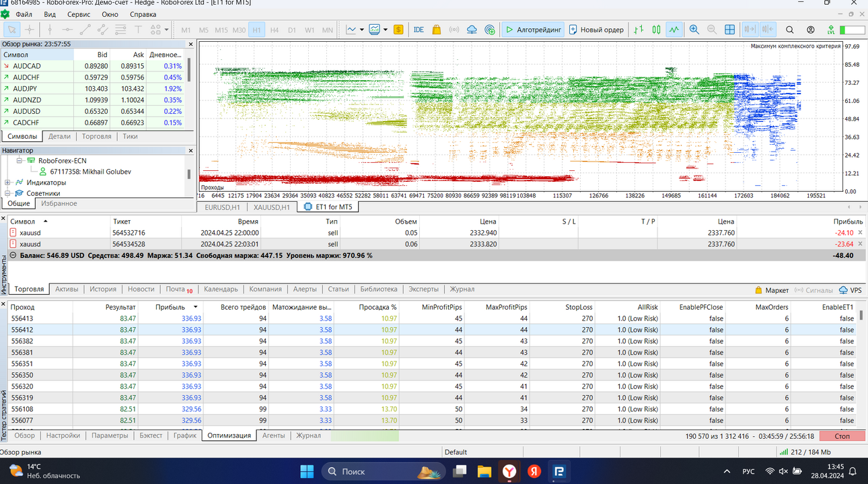The height and width of the screenshot is (484, 868).
Task: Toggle the Algo Trading button
Action: pos(533,30)
